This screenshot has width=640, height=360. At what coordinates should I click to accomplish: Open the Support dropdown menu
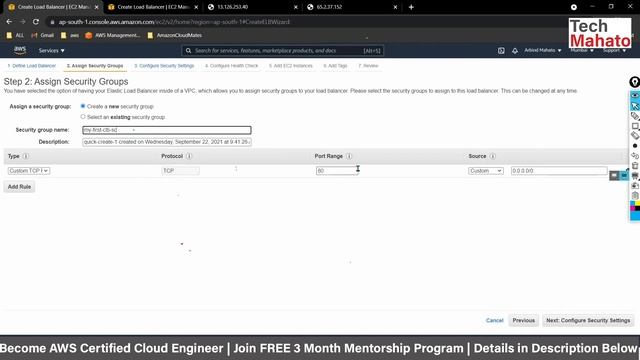[x=614, y=51]
